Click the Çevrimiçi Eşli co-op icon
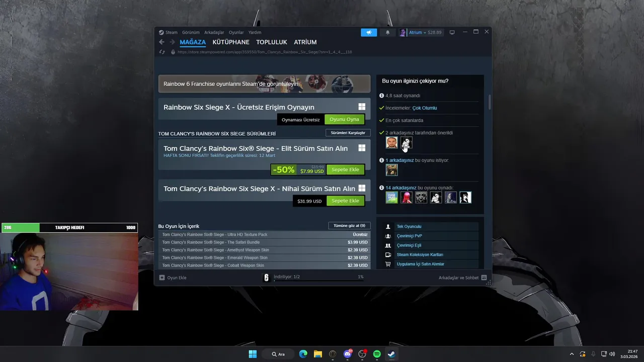 pyautogui.click(x=388, y=245)
